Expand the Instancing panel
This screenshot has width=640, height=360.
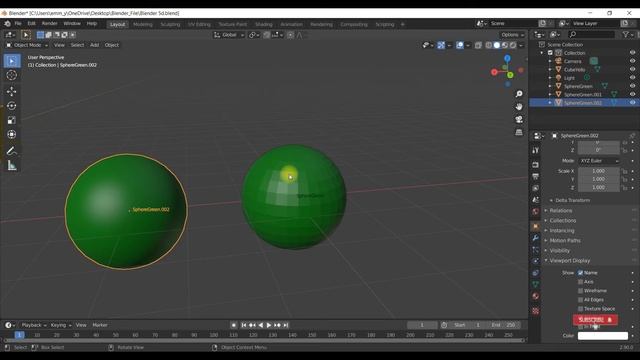pos(562,231)
